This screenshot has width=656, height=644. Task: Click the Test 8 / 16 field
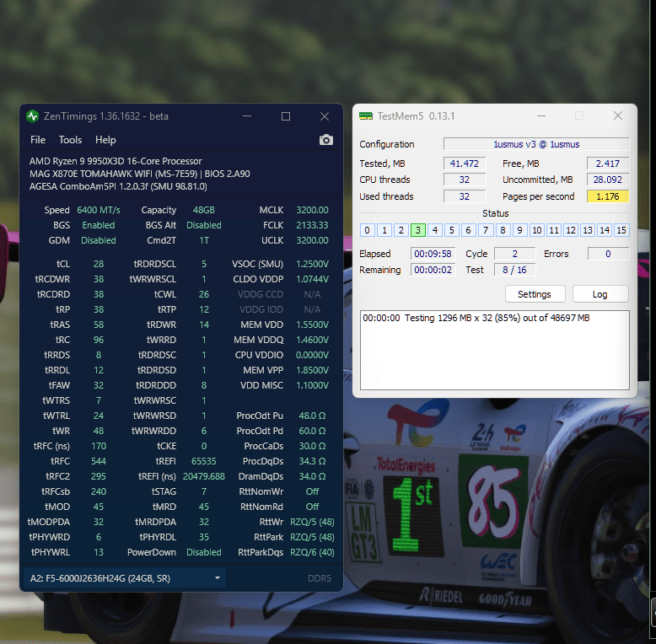[514, 270]
